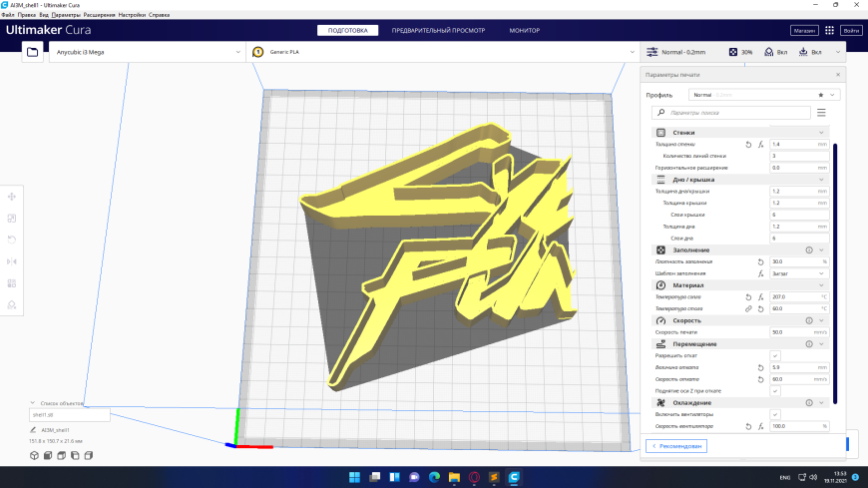Open Anycubic i3 Mega printer dropdown

click(x=148, y=52)
